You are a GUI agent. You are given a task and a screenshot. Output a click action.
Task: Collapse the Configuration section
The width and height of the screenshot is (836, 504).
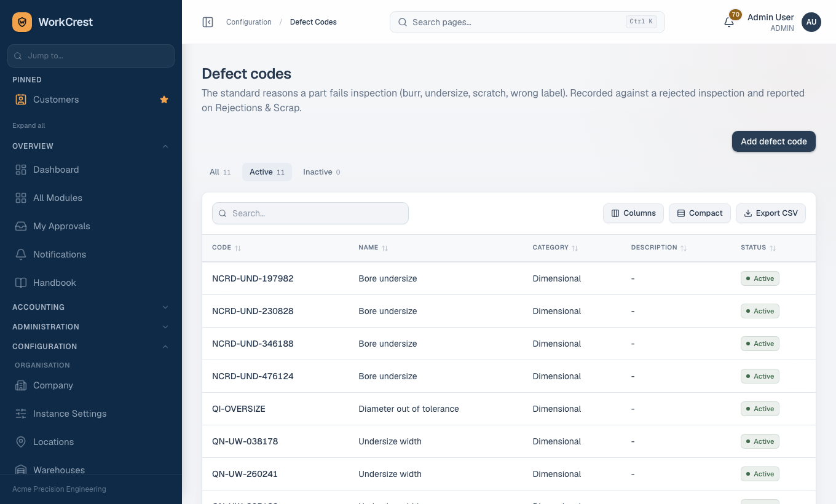(91, 347)
